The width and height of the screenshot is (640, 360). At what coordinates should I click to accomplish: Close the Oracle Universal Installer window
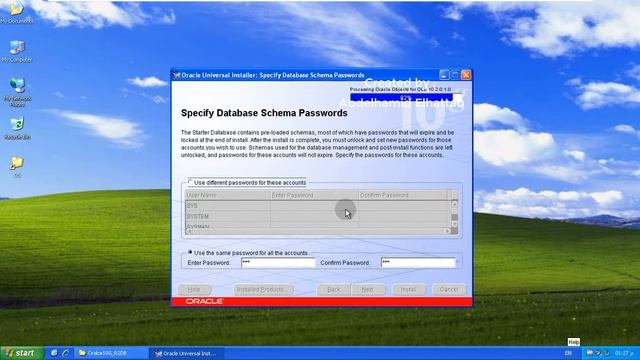[466, 75]
